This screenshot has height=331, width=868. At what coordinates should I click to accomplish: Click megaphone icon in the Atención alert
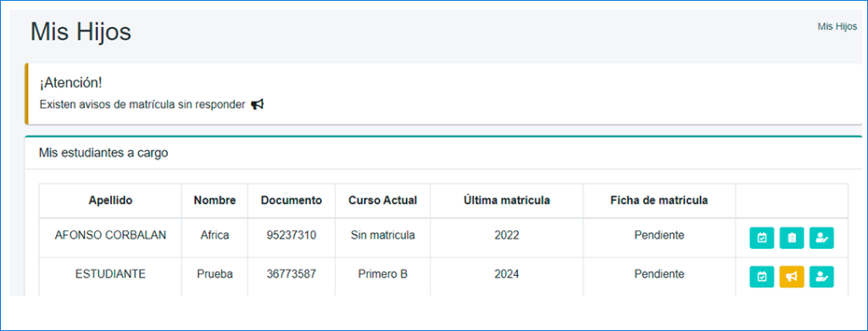click(x=258, y=104)
